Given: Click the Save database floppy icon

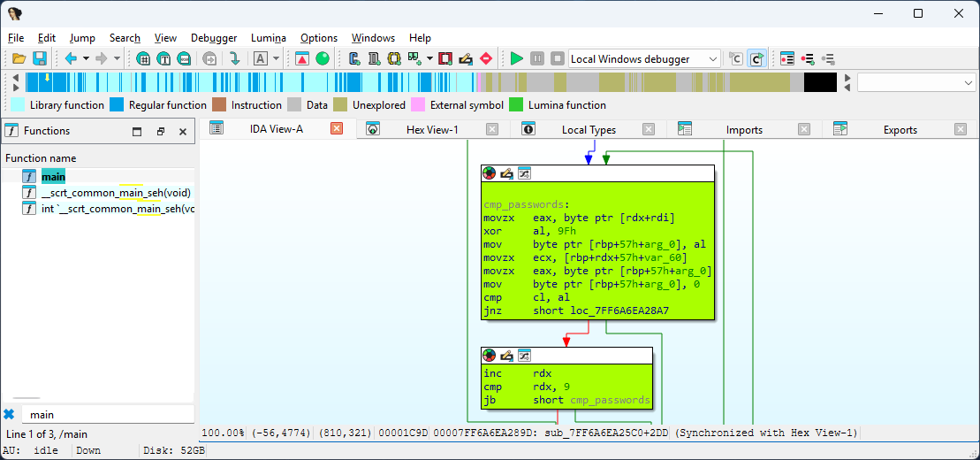Looking at the screenshot, I should [40, 59].
